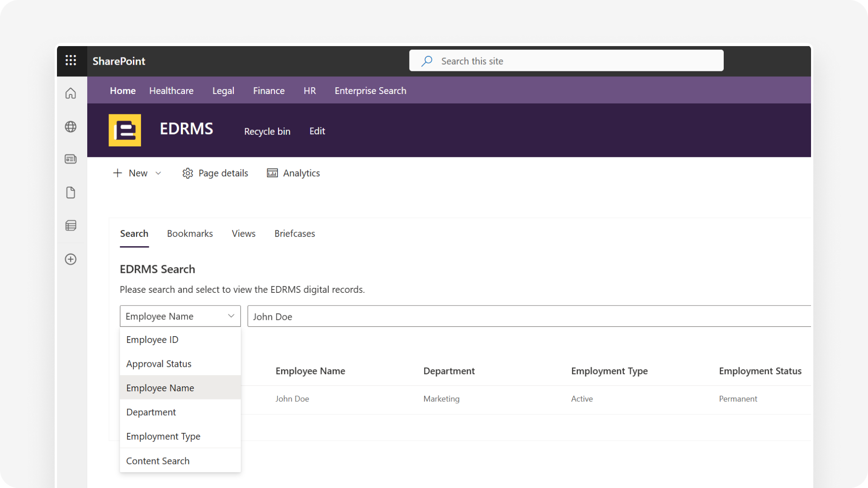
Task: Click the yellow EDRMS site logo
Action: (x=125, y=130)
